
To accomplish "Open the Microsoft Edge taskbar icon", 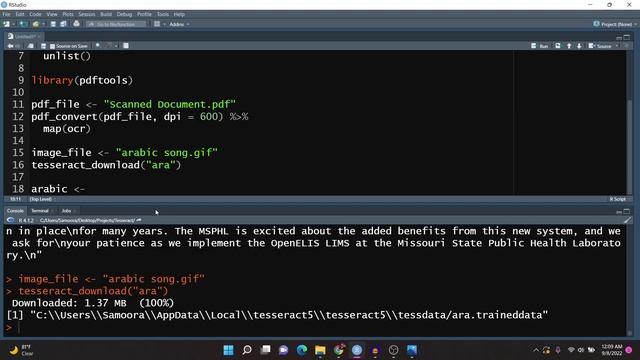I will (302, 350).
